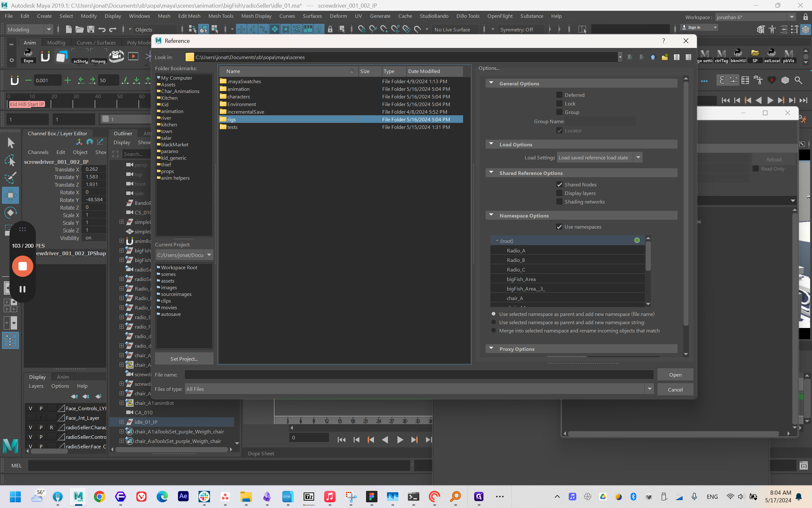
Task: Open After Effects from the taskbar
Action: point(183,497)
